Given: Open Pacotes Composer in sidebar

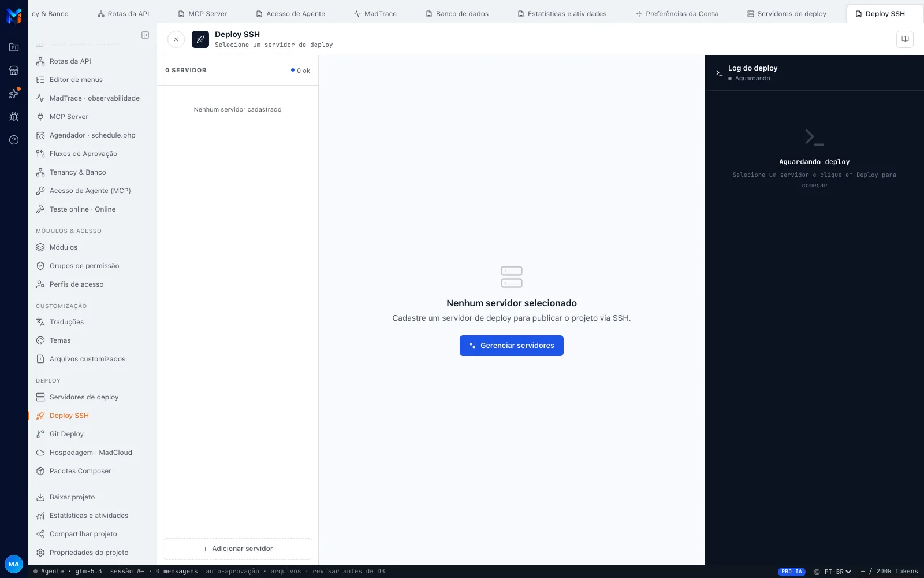Looking at the screenshot, I should (x=92, y=471).
